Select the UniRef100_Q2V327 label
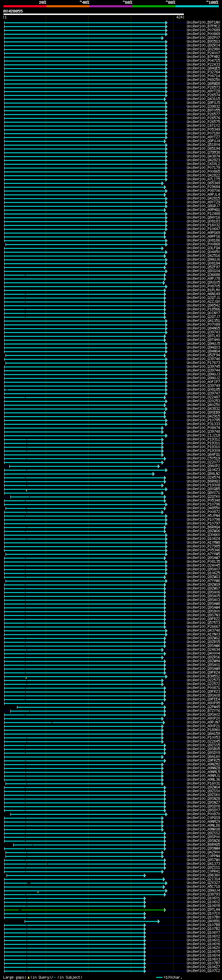The width and height of the screenshot is (222, 980). pyautogui.click(x=203, y=883)
